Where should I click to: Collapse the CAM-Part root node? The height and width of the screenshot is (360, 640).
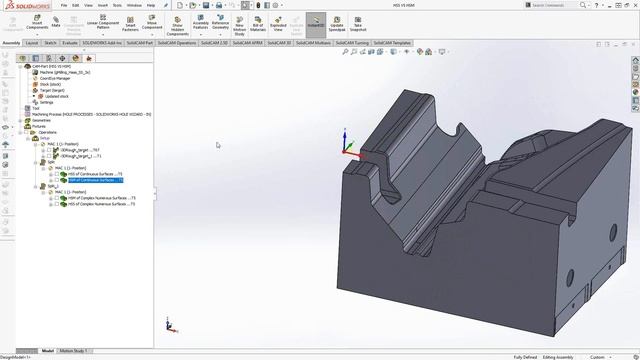tap(20, 66)
